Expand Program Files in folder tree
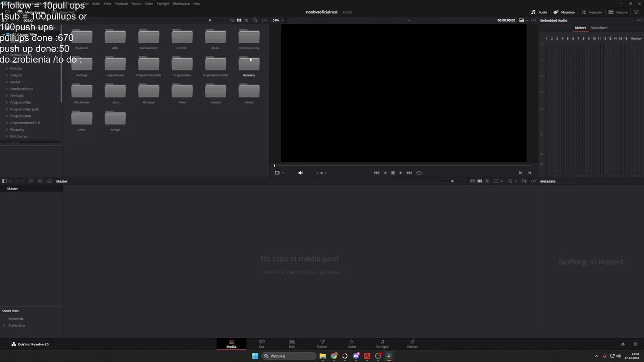This screenshot has height=362, width=644. 7,102
